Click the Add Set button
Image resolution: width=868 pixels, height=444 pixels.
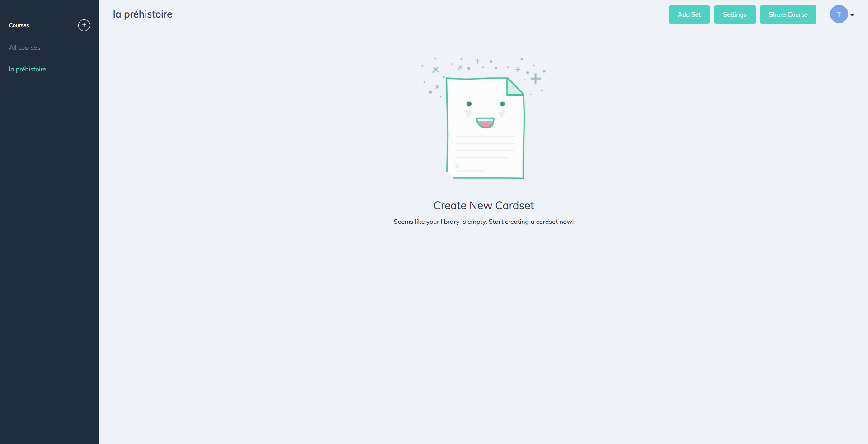[689, 14]
